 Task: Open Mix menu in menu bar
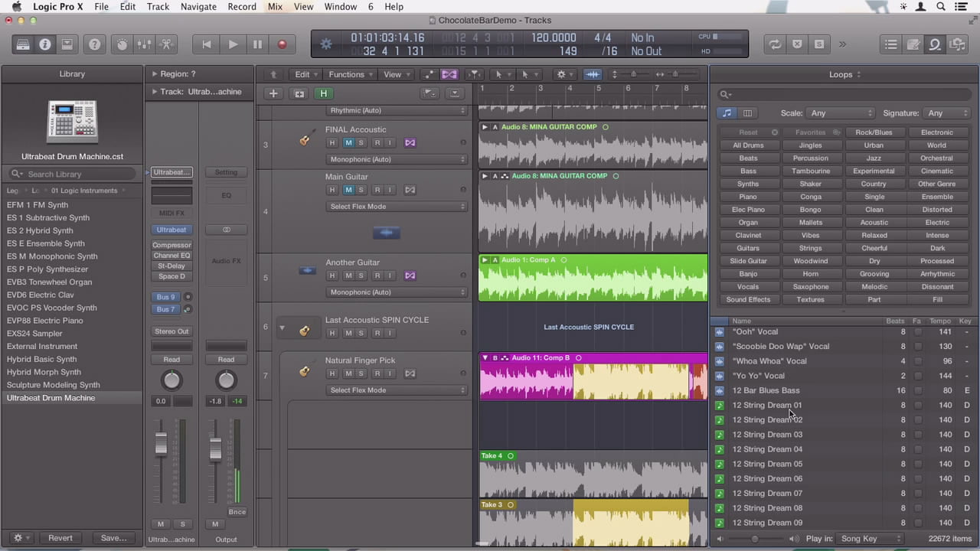(x=275, y=7)
